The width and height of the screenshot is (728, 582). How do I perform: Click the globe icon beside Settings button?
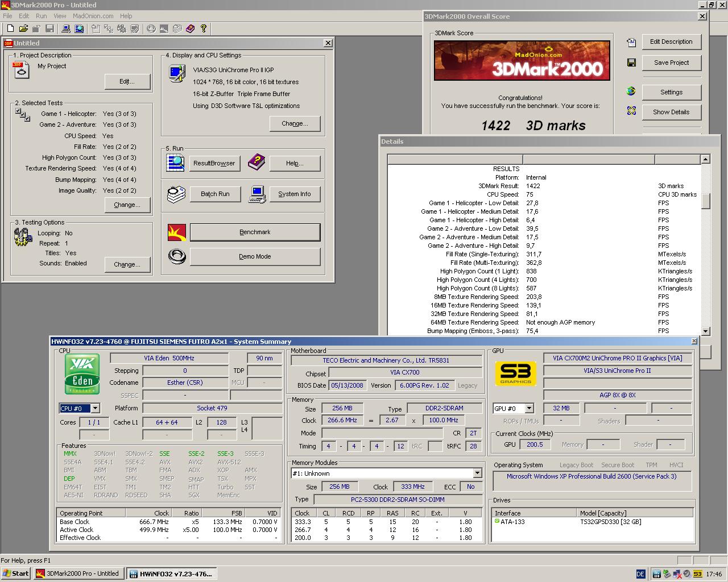(631, 91)
